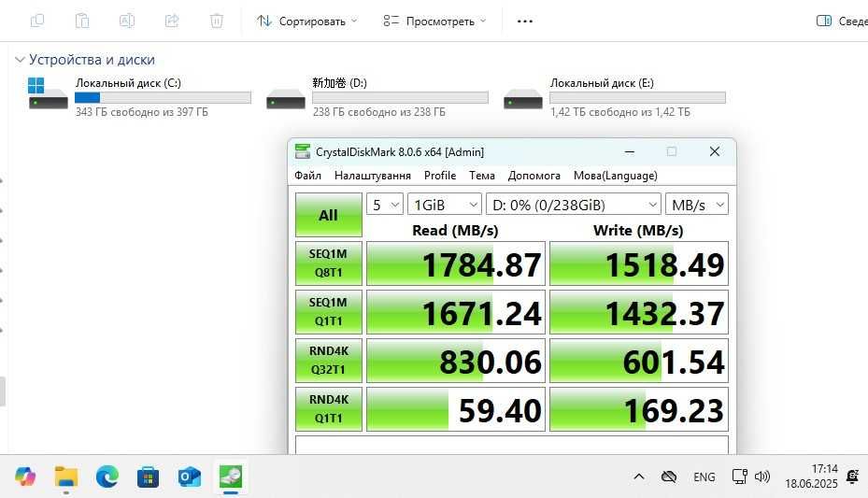Viewport: 868px width, 498px height.
Task: Run the RND4K Q32T1 test
Action: click(x=328, y=361)
